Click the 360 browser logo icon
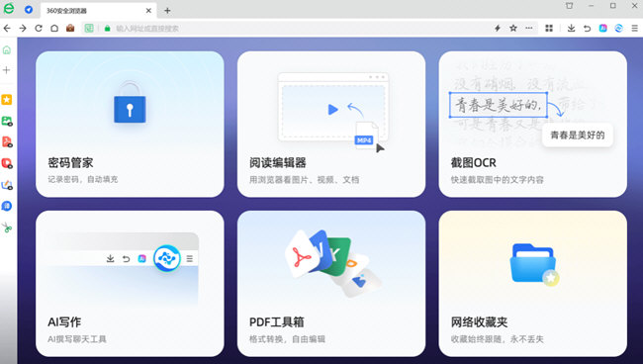643x364 pixels. pyautogui.click(x=9, y=9)
